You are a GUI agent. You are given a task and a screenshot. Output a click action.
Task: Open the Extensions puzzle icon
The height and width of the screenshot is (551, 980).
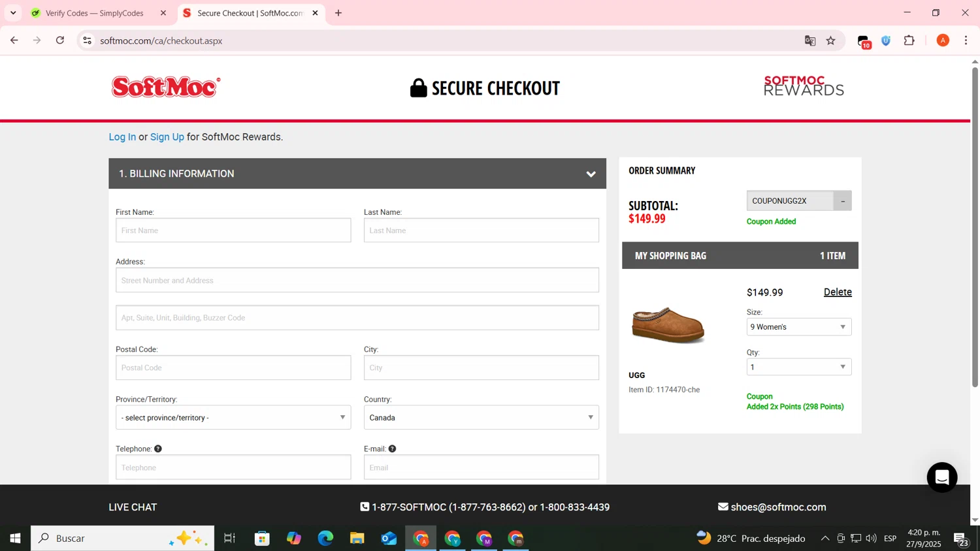point(909,40)
